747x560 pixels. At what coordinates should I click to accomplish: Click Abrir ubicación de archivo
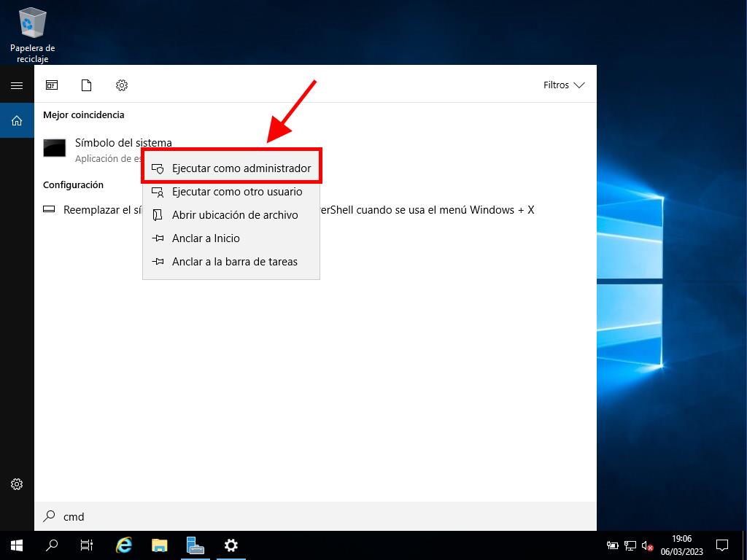click(231, 215)
